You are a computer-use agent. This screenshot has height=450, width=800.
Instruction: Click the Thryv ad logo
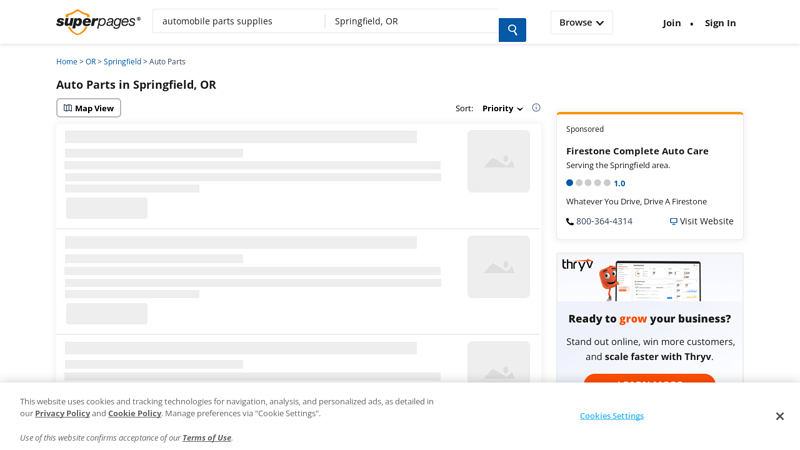tap(578, 265)
